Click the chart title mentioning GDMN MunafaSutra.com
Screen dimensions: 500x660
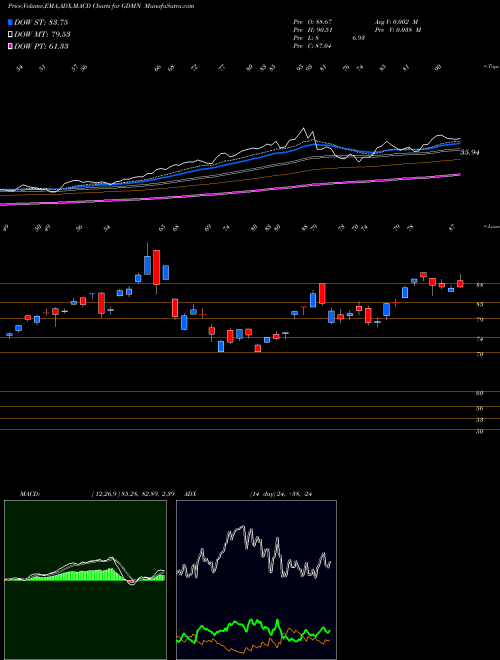pos(101,6)
